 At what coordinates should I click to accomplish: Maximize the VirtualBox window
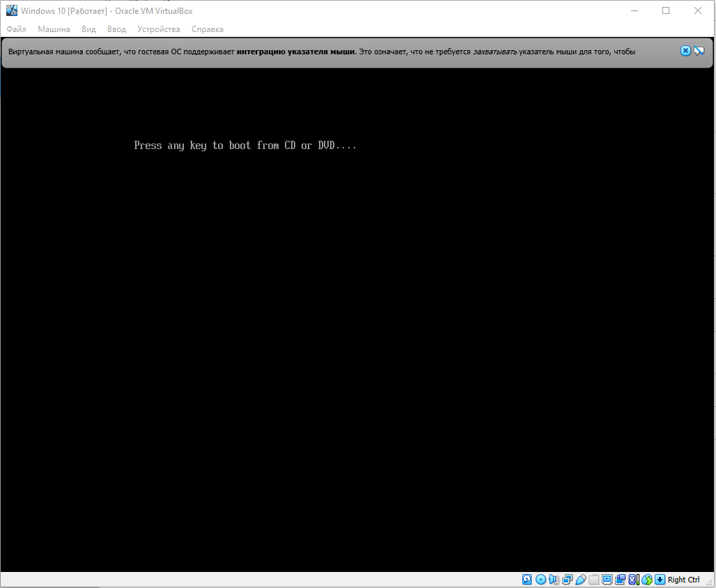tap(666, 10)
